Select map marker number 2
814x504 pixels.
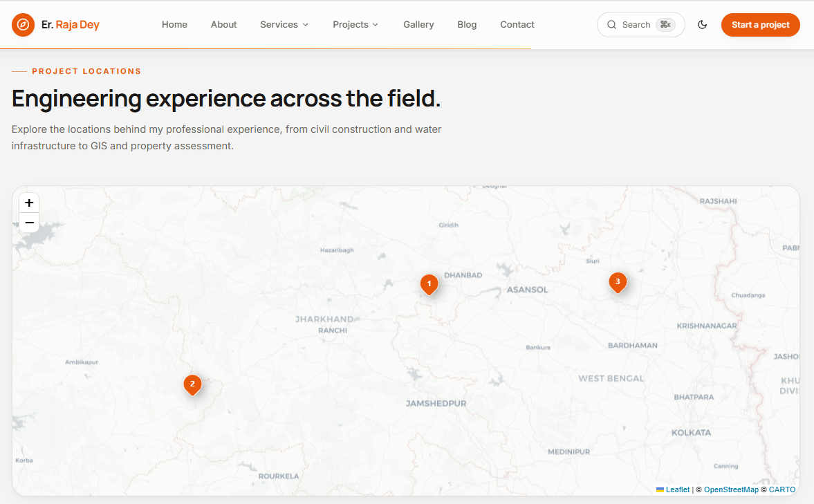click(192, 385)
